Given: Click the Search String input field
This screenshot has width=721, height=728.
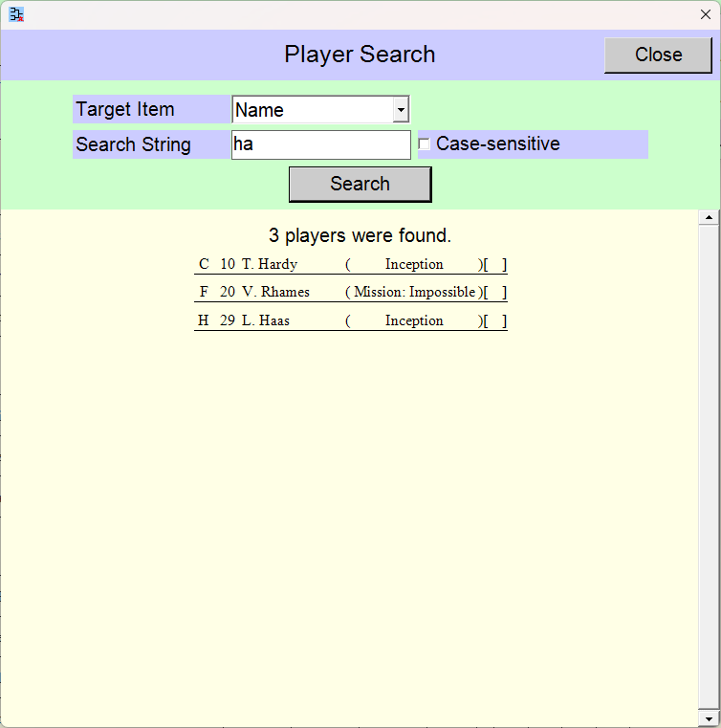Looking at the screenshot, I should pos(321,144).
